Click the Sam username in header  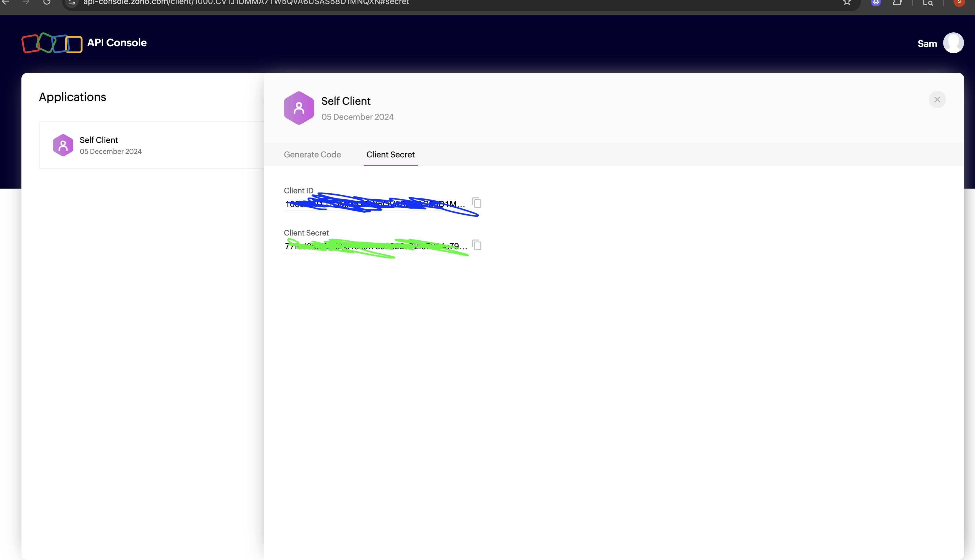point(927,44)
